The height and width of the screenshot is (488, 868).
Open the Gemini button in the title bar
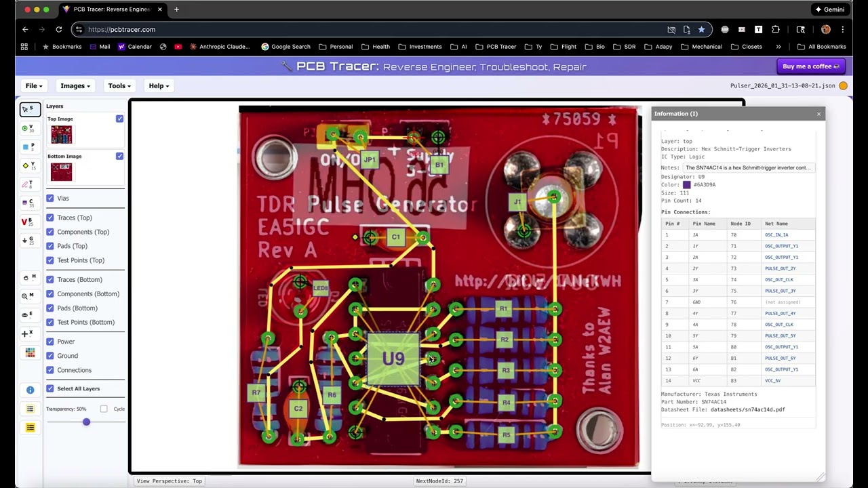point(829,9)
